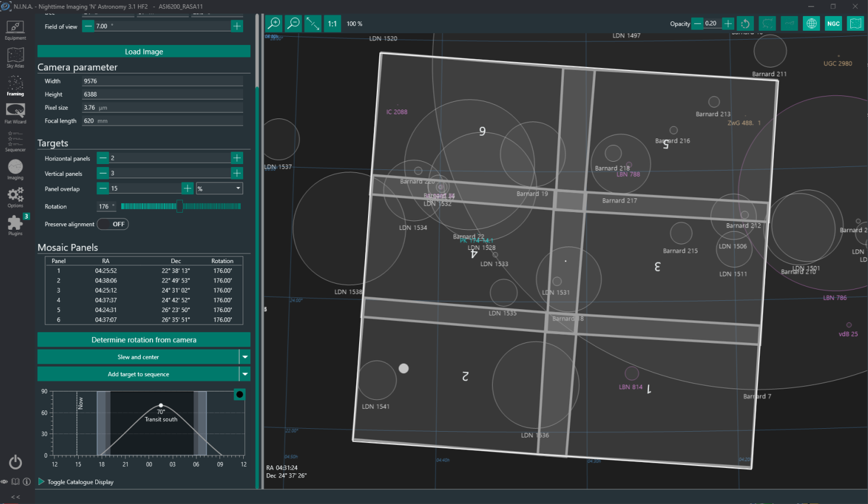
Task: Click the Rotation slider track
Action: tap(181, 206)
